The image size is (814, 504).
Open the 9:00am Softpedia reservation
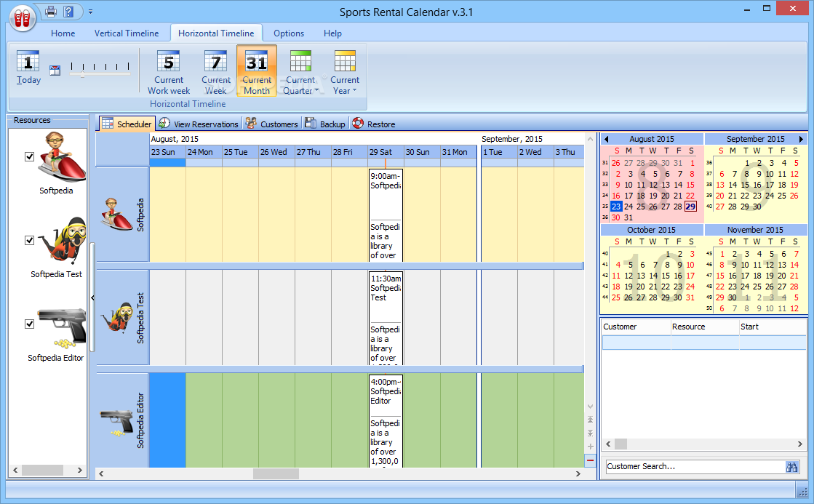point(386,215)
